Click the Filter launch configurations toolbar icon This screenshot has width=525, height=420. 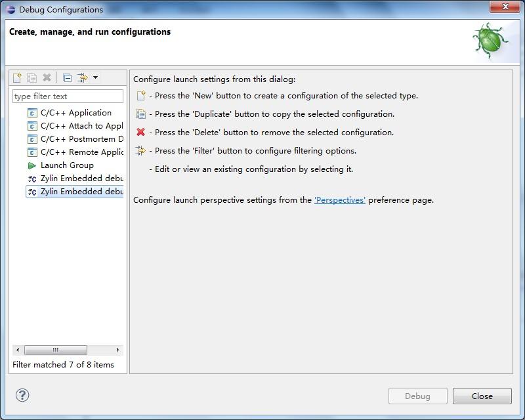point(83,77)
